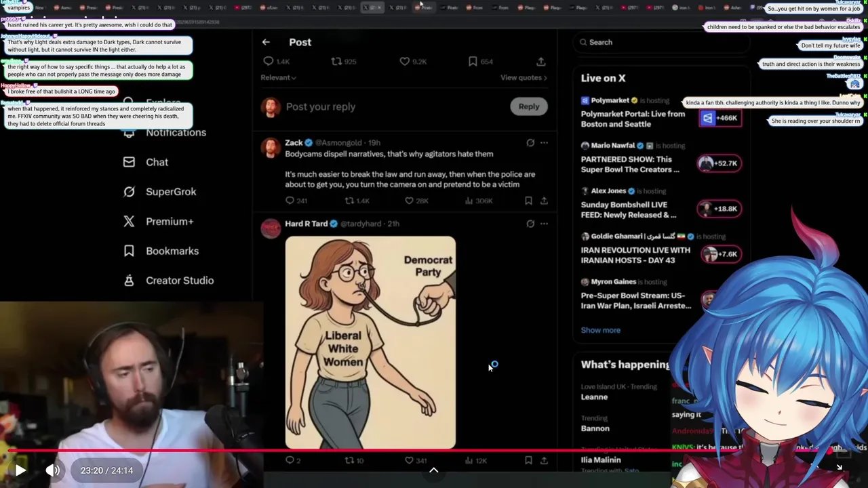The image size is (868, 488).
Task: Open the Leanne trending topic
Action: [x=594, y=396]
